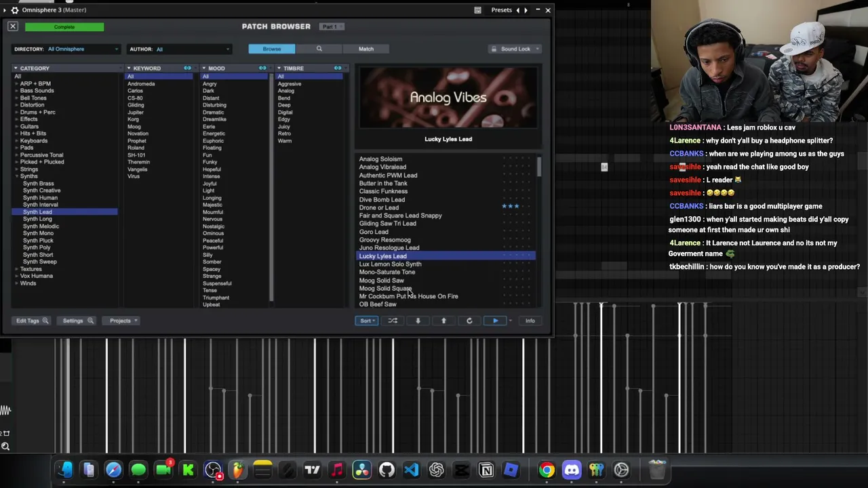This screenshot has width=868, height=488.
Task: Click the green Complete progress bar
Action: 64,27
